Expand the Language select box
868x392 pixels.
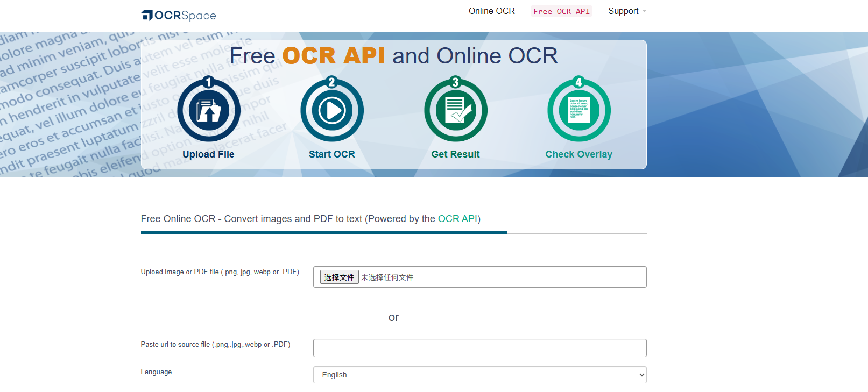pos(479,375)
